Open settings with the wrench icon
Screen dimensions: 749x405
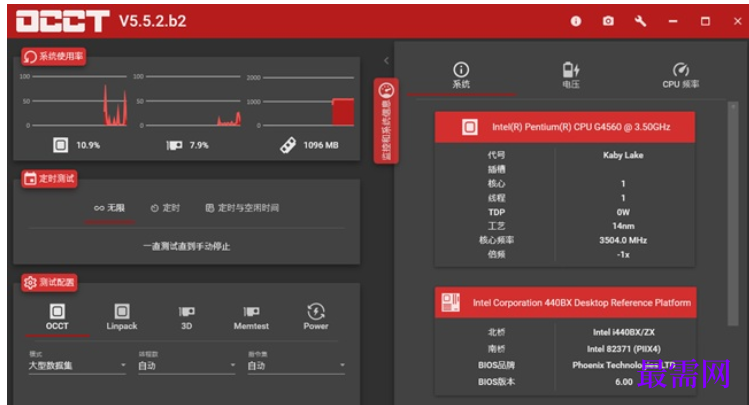coord(640,21)
